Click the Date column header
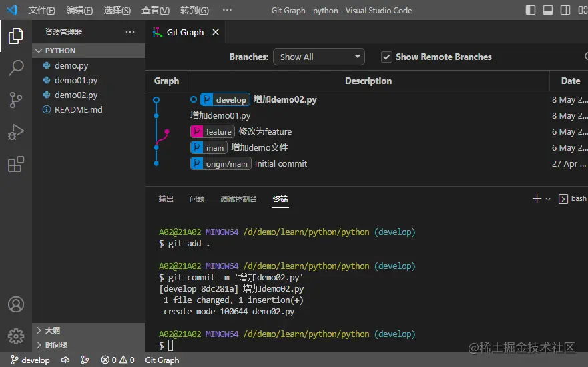 coord(570,81)
